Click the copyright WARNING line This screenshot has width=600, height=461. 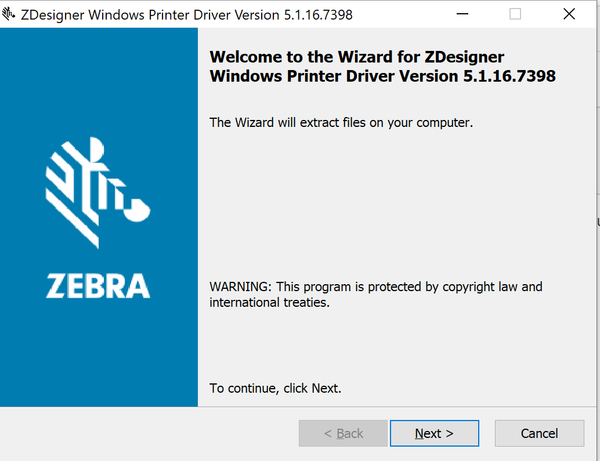[x=376, y=287]
